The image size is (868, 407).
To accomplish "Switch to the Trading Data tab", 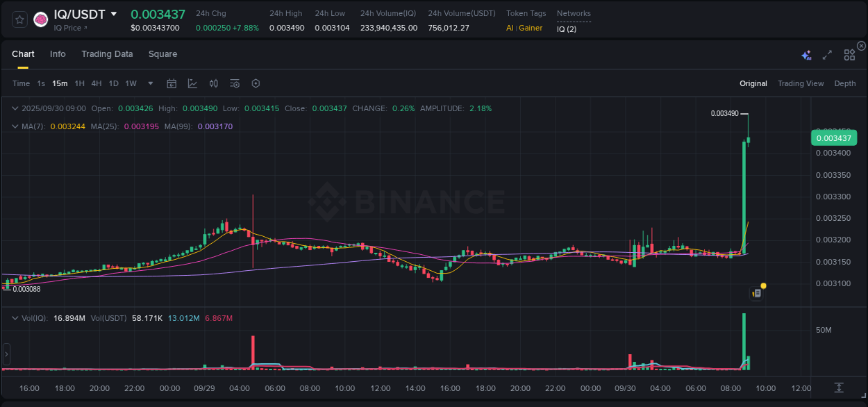I will point(107,53).
